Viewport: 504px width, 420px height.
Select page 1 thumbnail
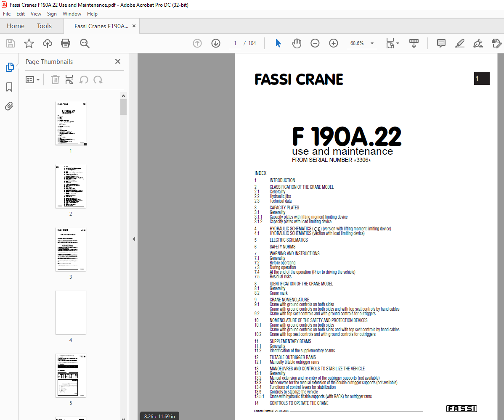coord(71,123)
